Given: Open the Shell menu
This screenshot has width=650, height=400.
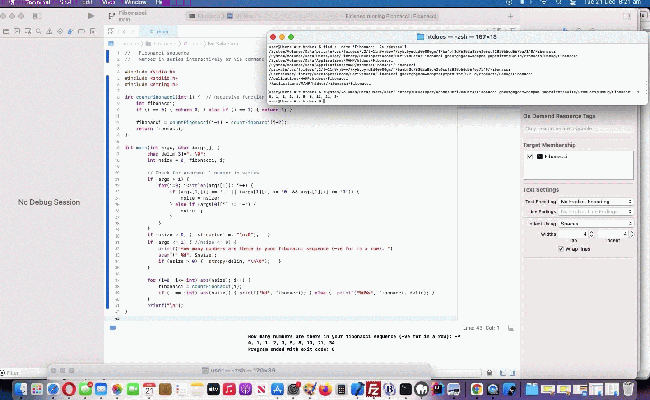Looking at the screenshot, I should pos(65,2).
